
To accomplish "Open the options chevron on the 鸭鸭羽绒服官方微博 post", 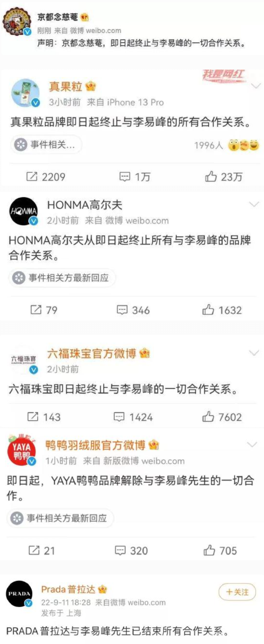I will (x=252, y=445).
